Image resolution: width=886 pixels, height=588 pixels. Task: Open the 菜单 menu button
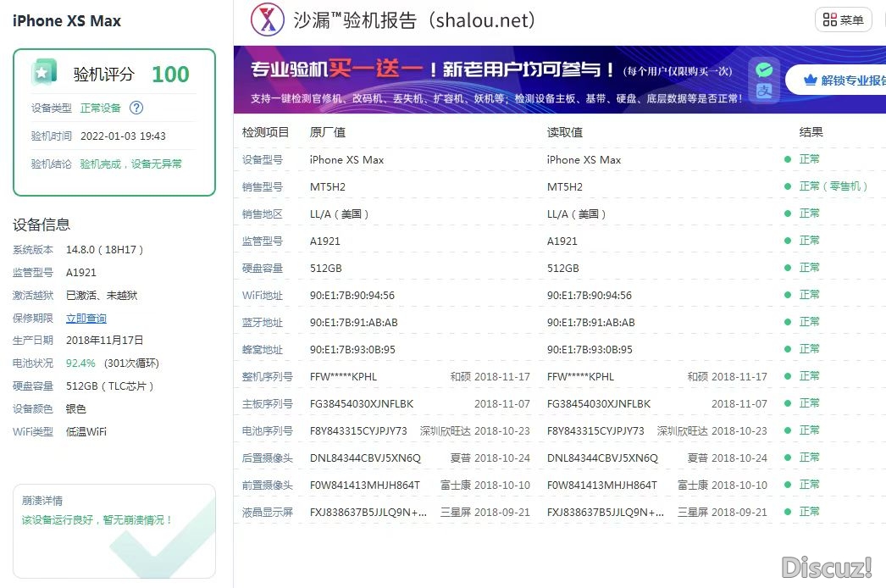point(843,20)
